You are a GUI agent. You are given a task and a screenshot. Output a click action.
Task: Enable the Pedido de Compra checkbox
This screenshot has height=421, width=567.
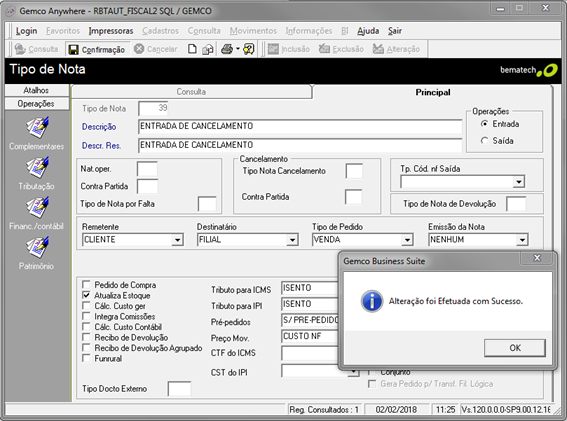pos(86,285)
